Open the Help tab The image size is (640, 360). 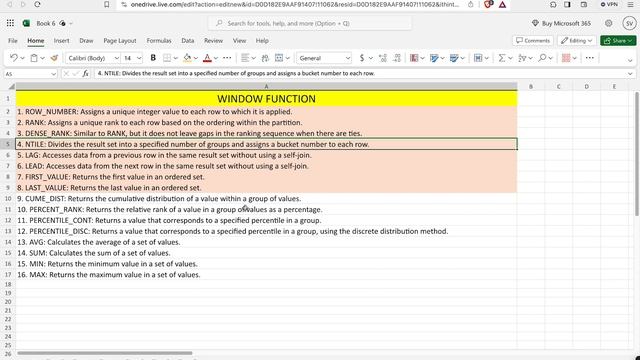(x=262, y=41)
